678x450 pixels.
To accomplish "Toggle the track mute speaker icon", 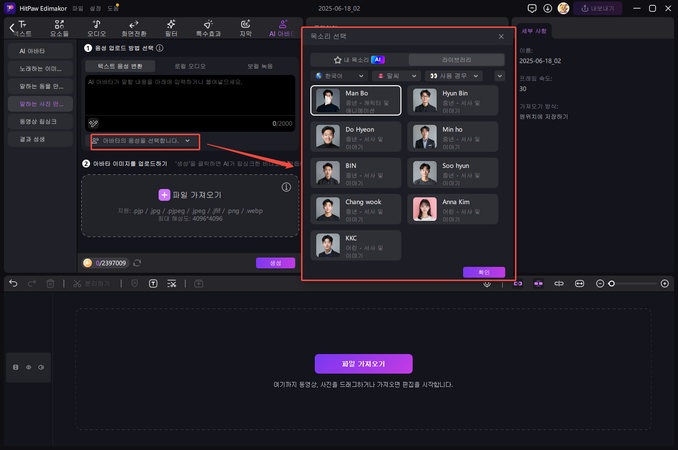I will (41, 367).
